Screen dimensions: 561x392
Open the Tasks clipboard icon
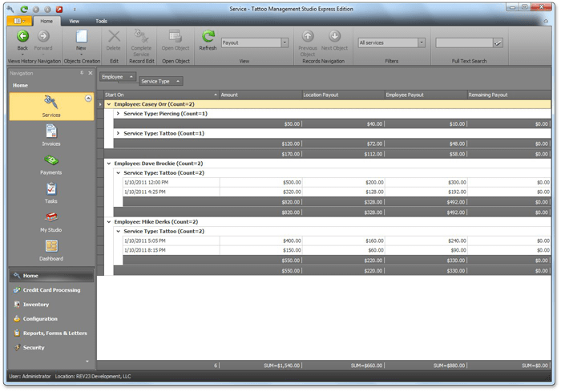click(51, 189)
